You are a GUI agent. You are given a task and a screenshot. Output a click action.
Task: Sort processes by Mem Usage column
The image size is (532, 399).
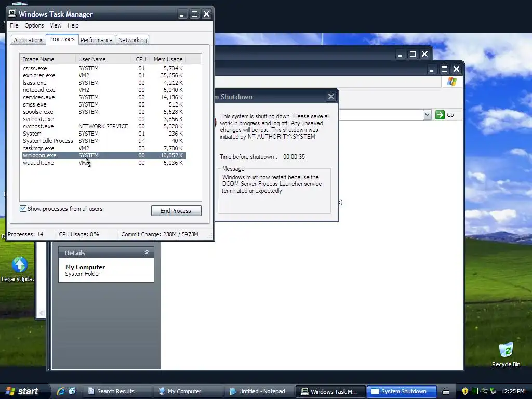pyautogui.click(x=168, y=59)
